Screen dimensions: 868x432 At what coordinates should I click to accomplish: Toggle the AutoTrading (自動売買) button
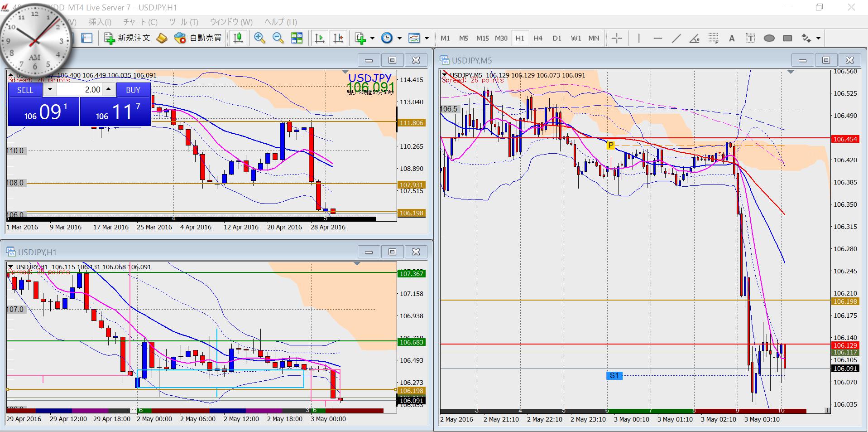[198, 38]
